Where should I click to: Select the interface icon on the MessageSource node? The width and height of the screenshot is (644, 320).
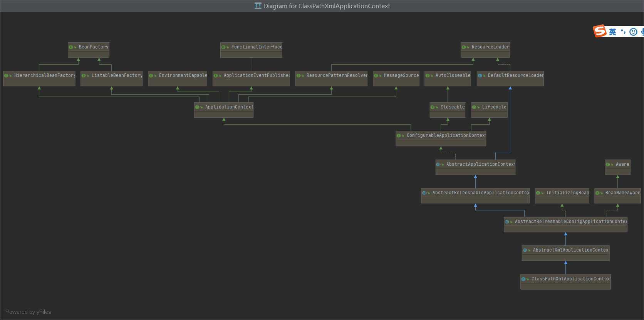(376, 76)
